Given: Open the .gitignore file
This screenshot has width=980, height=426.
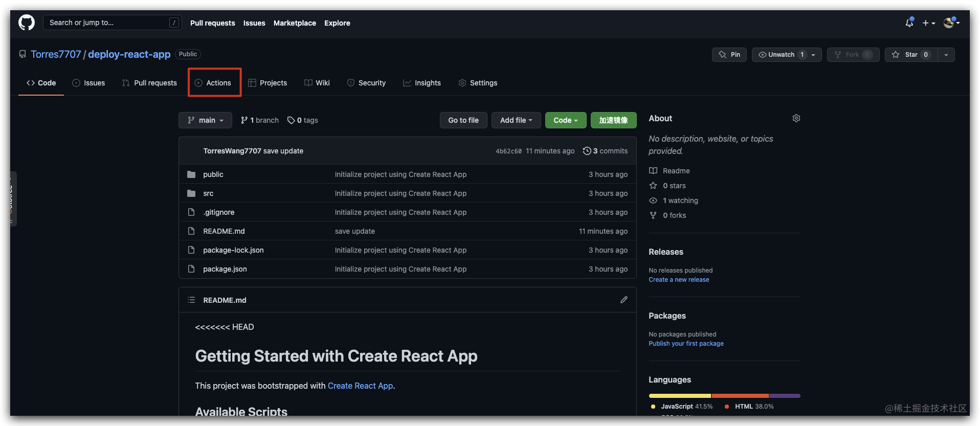Looking at the screenshot, I should pos(219,212).
